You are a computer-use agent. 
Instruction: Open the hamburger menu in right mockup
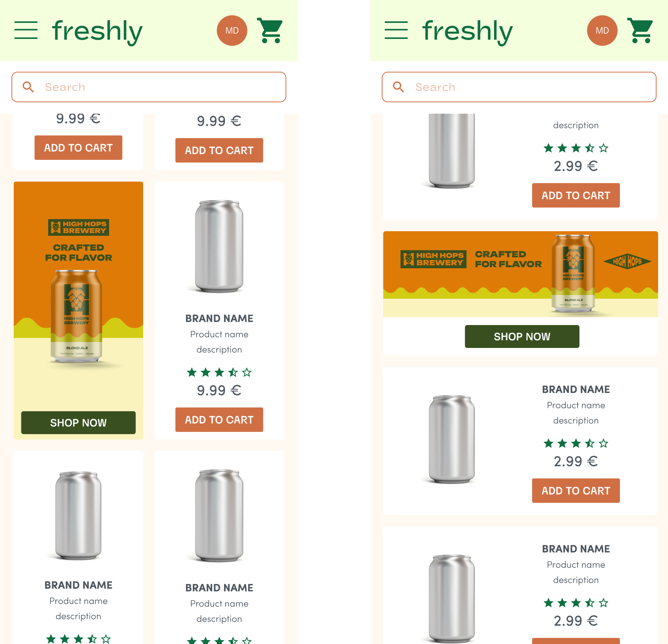[396, 31]
